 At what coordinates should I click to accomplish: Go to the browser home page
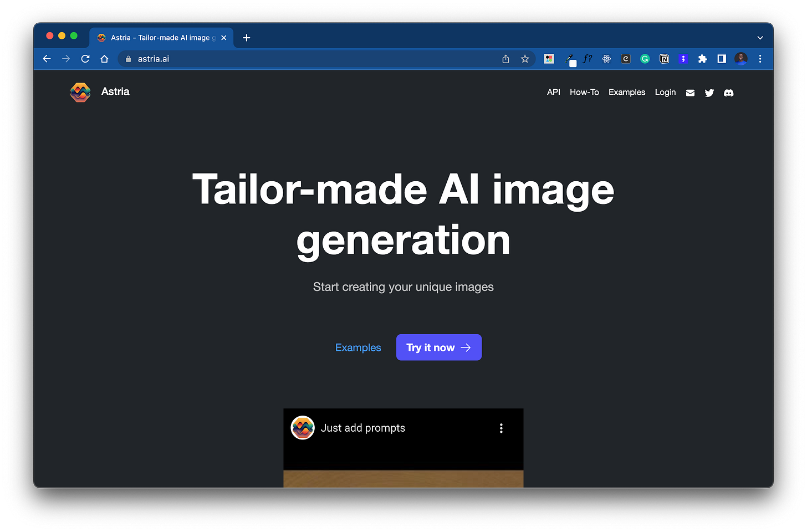tap(104, 59)
